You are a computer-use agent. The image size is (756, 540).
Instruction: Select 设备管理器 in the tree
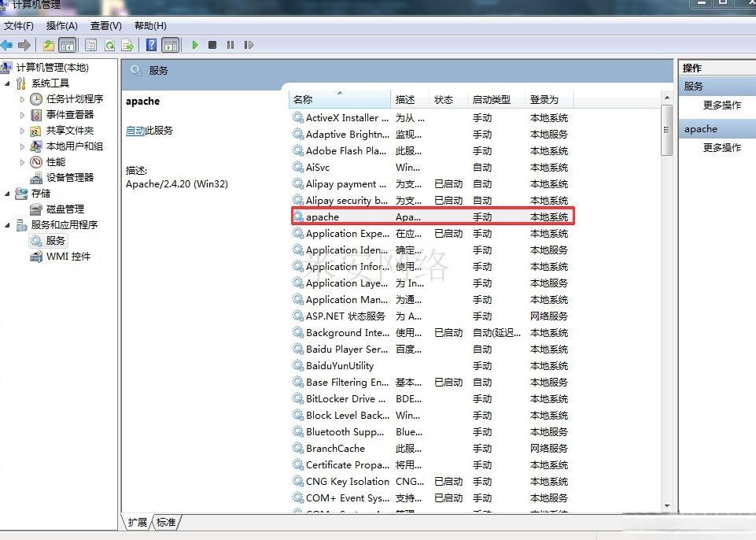tap(70, 178)
